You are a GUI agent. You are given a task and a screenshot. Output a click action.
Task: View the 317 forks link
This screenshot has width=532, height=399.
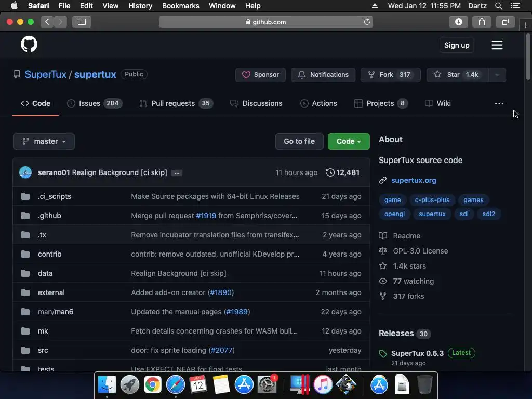click(x=402, y=296)
